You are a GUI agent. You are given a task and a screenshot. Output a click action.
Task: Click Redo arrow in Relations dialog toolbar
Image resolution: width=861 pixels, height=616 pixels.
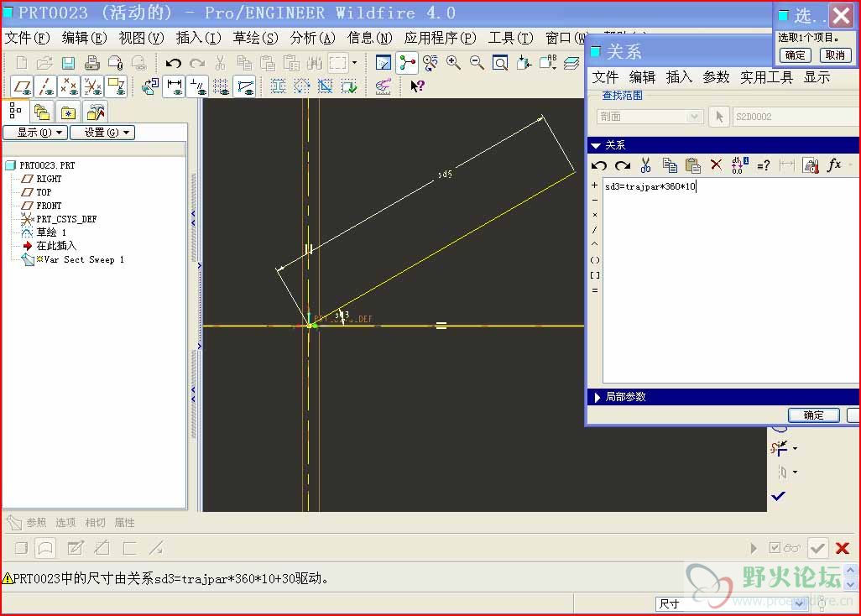tap(622, 164)
